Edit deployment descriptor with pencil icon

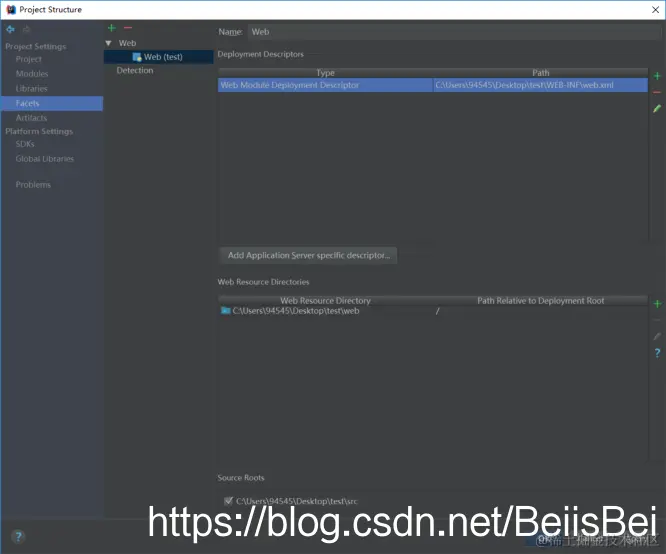pyautogui.click(x=657, y=109)
